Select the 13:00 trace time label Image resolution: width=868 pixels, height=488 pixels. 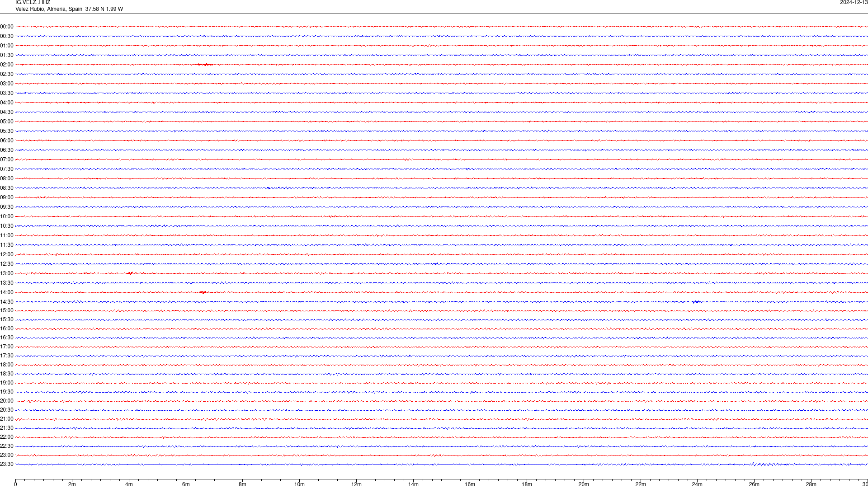pos(7,273)
